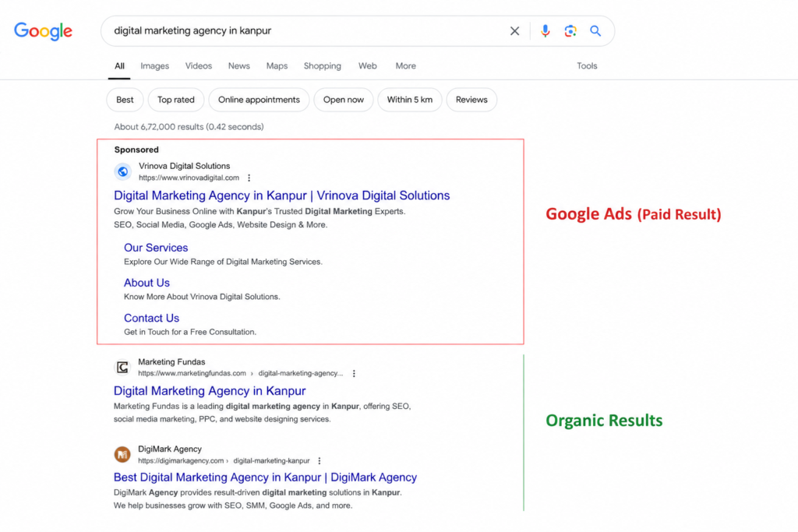Apply the Online appointments filter chip
Image resolution: width=798 pixels, height=532 pixels.
click(x=259, y=100)
